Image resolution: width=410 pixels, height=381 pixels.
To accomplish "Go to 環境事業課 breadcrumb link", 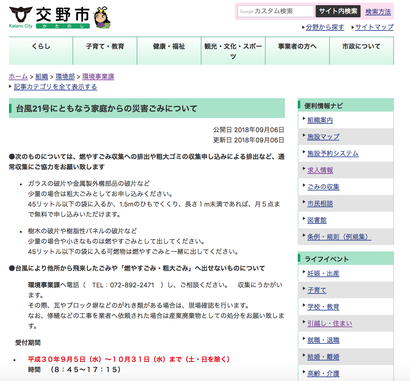I will tap(98, 77).
